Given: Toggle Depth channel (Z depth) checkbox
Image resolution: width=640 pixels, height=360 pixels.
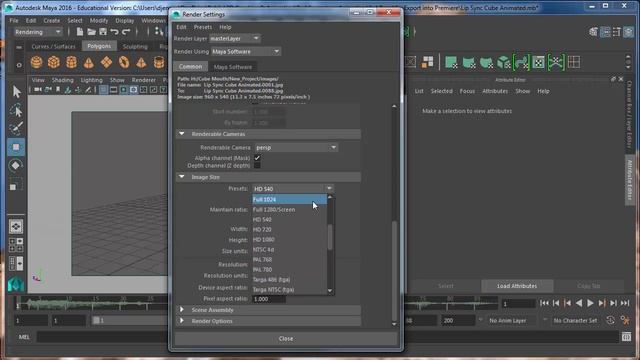Looking at the screenshot, I should click(257, 165).
